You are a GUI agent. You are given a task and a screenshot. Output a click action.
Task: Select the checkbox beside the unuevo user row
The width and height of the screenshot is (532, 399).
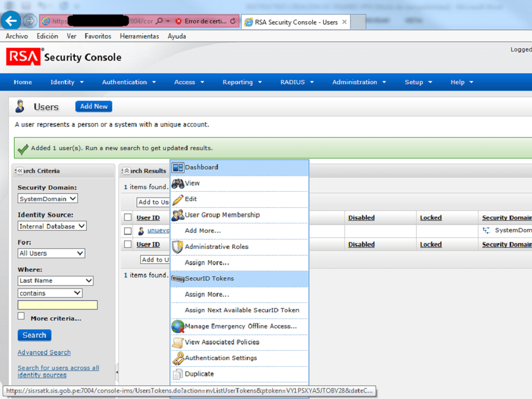(x=128, y=231)
